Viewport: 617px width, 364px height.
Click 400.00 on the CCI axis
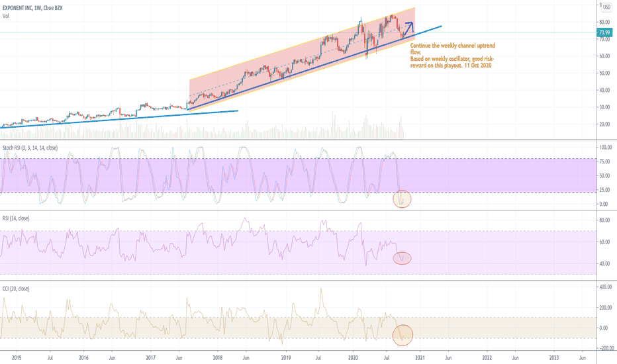[605, 287]
